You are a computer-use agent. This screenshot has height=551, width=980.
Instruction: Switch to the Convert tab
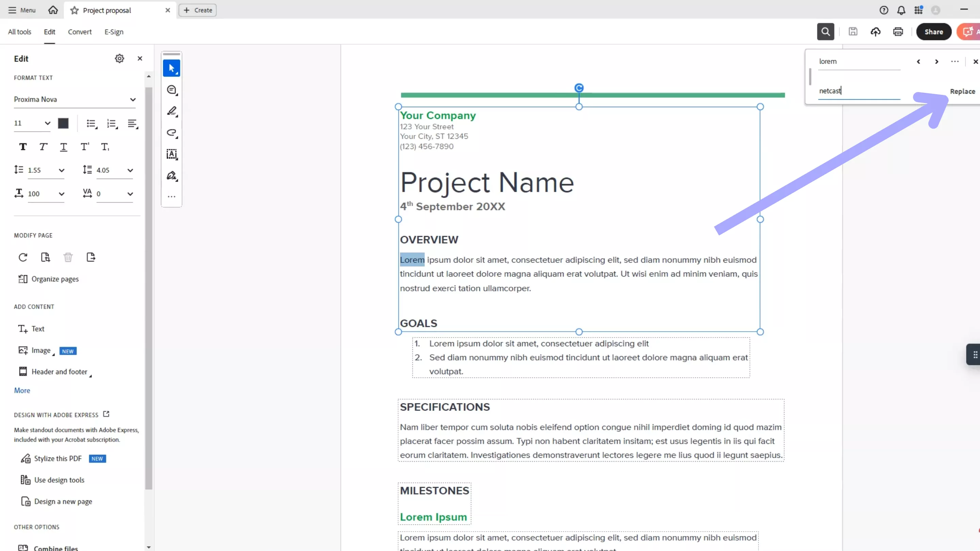click(x=80, y=32)
